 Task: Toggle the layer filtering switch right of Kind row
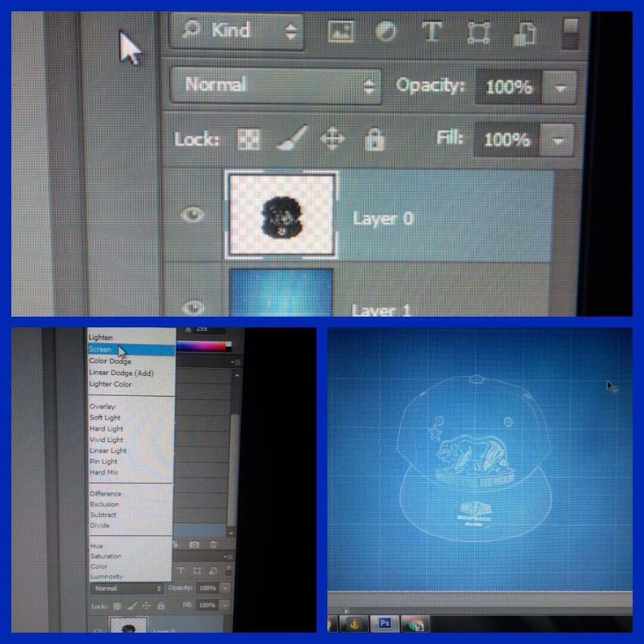tap(570, 33)
